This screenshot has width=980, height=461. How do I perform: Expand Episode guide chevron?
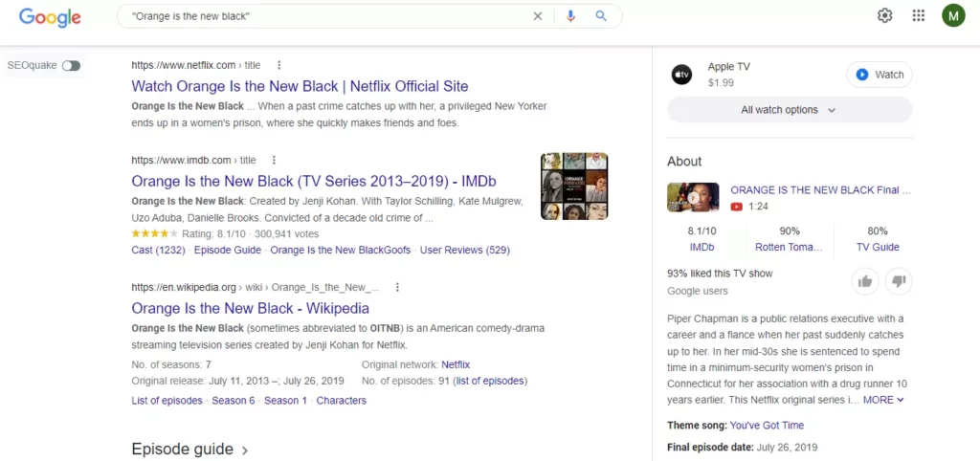point(245,450)
